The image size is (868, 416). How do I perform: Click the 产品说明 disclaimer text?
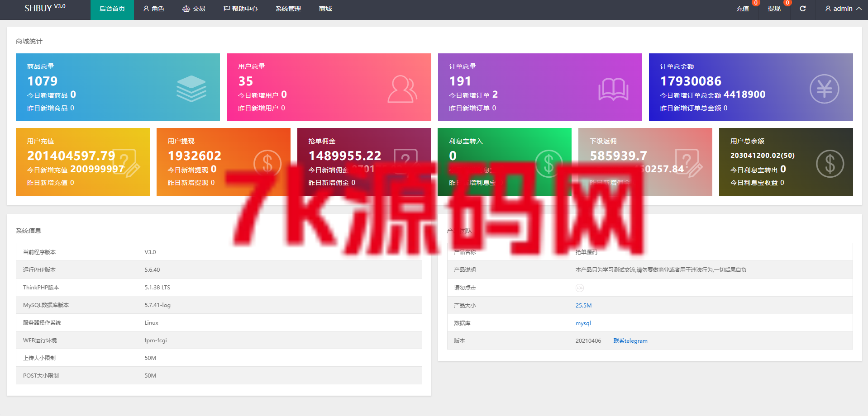661,270
